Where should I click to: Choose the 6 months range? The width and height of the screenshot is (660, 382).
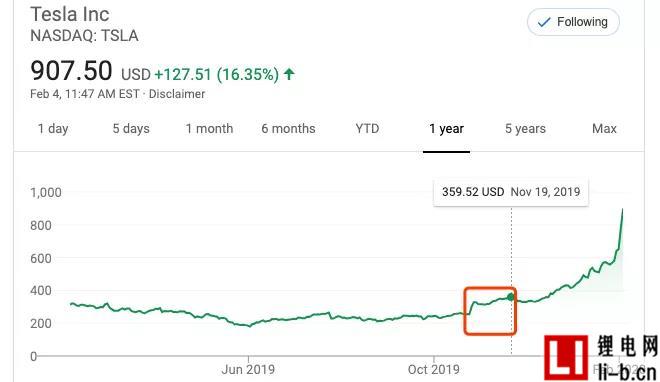[x=288, y=129]
